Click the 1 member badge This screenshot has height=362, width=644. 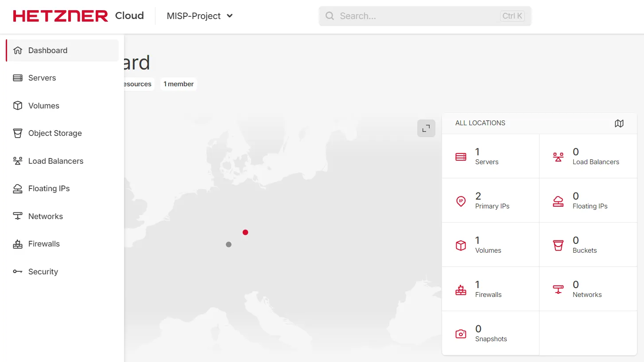click(x=178, y=84)
